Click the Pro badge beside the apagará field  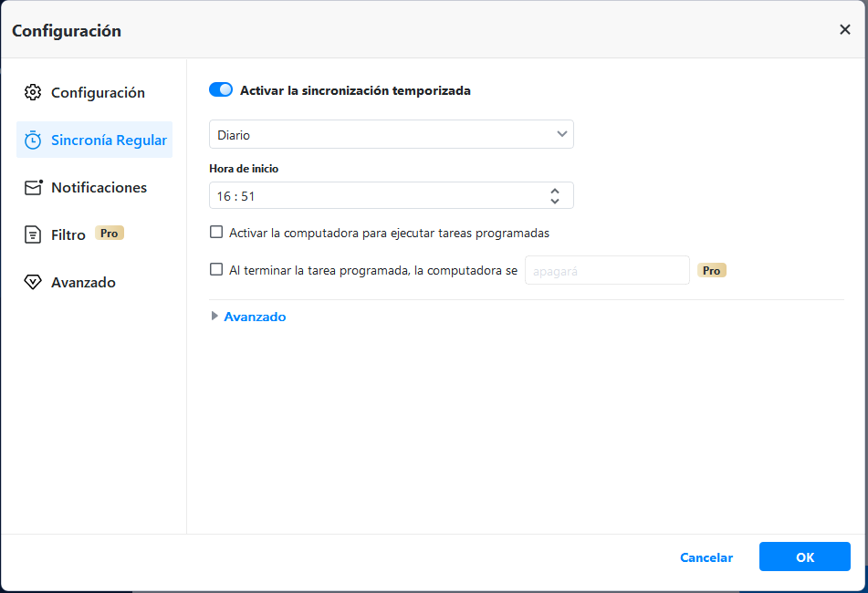point(712,270)
